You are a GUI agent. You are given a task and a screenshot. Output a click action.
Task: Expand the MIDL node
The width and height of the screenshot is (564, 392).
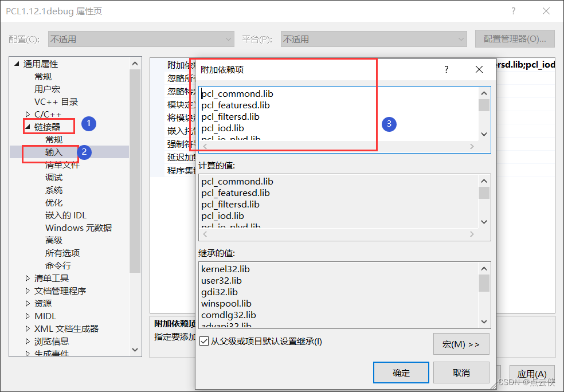pos(28,316)
